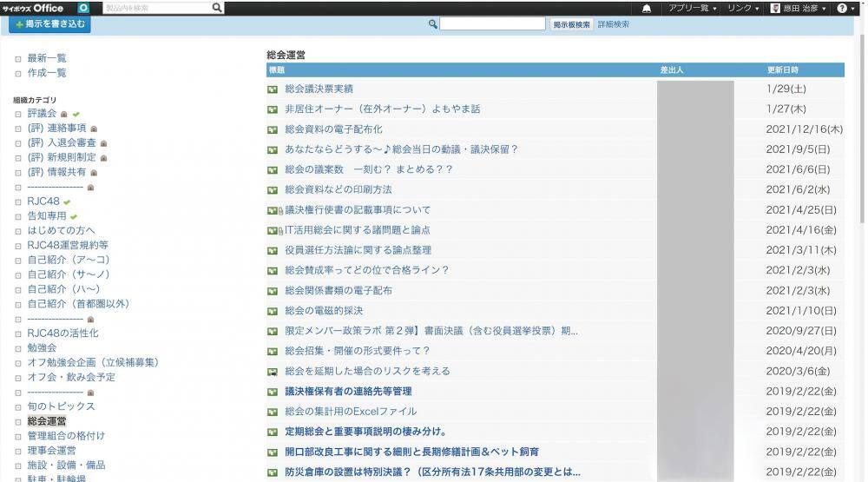
Task: Select 自己紹介（首都圏以外） category
Action: [78, 304]
